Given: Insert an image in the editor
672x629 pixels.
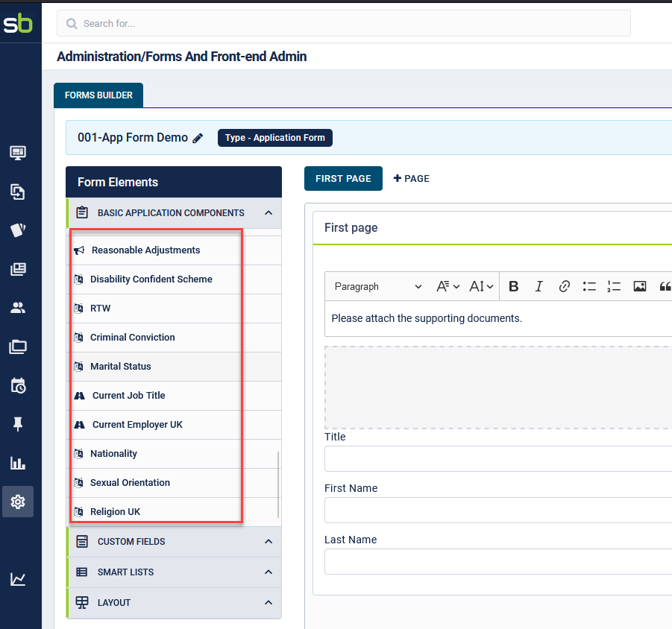Looking at the screenshot, I should click(x=639, y=286).
